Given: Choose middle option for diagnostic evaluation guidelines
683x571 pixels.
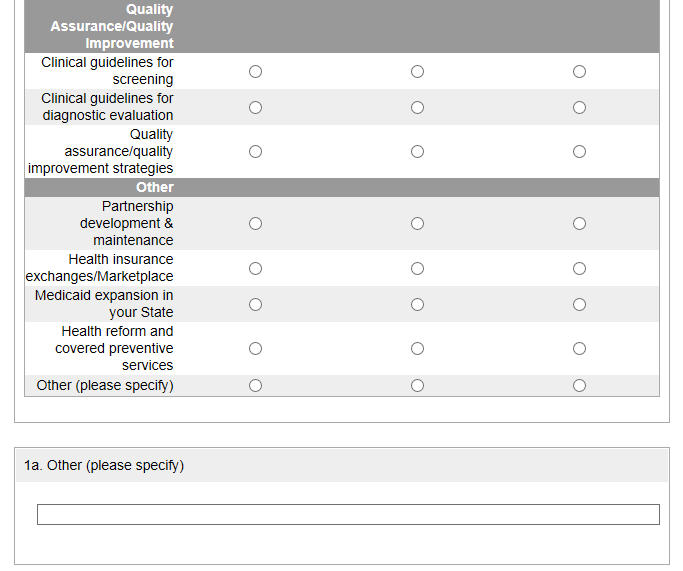Looking at the screenshot, I should coord(417,107).
